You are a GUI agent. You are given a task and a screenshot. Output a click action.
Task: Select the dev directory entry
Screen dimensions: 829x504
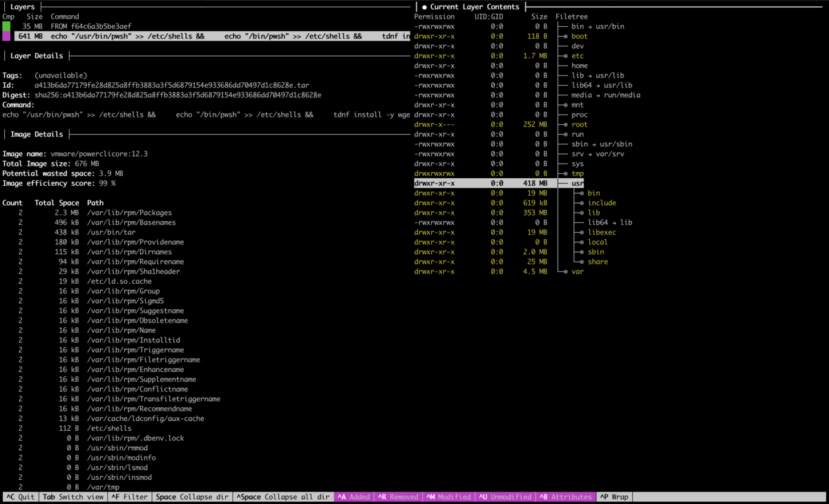(x=578, y=46)
